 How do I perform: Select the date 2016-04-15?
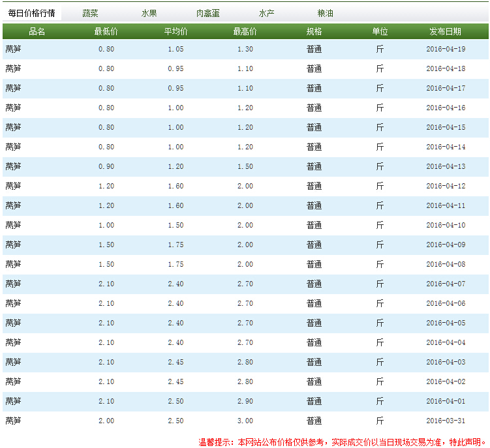coord(446,127)
